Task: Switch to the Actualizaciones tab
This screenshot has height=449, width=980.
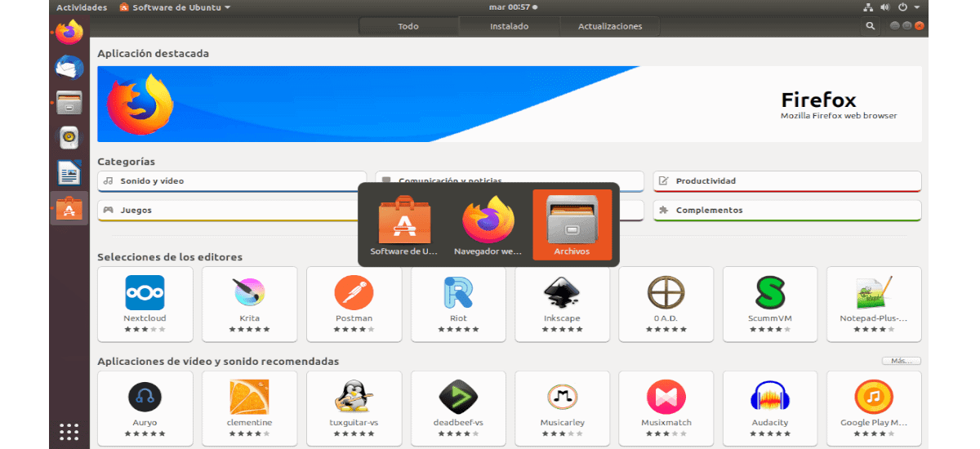Action: (x=609, y=26)
